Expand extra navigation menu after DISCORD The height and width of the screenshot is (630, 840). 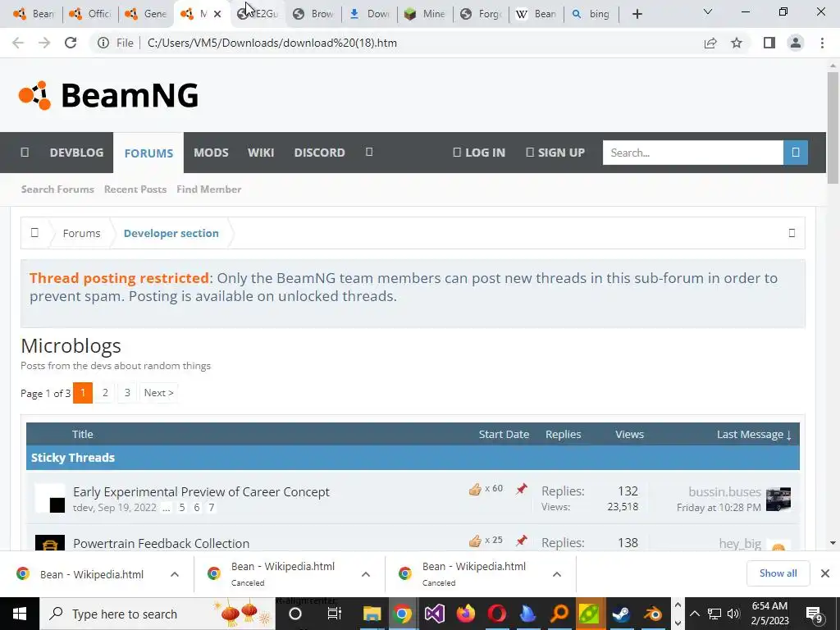[x=369, y=152]
